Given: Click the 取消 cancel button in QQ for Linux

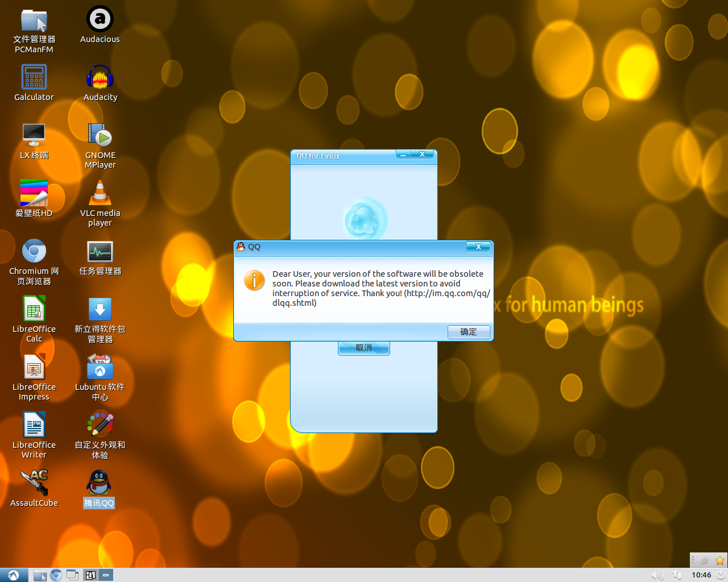Looking at the screenshot, I should coord(364,348).
